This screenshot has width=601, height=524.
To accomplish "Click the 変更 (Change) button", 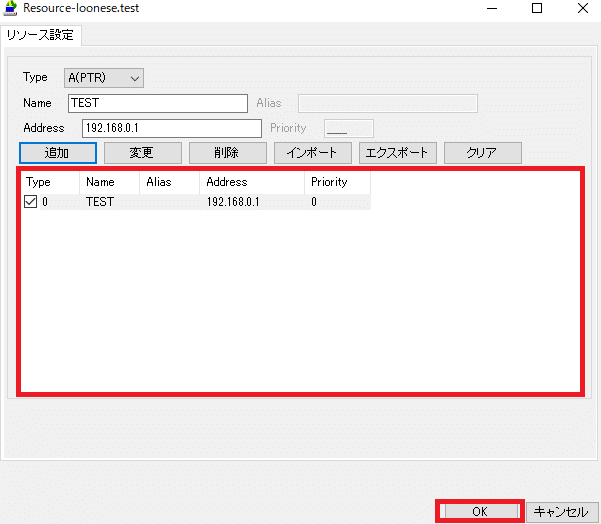I will [143, 153].
